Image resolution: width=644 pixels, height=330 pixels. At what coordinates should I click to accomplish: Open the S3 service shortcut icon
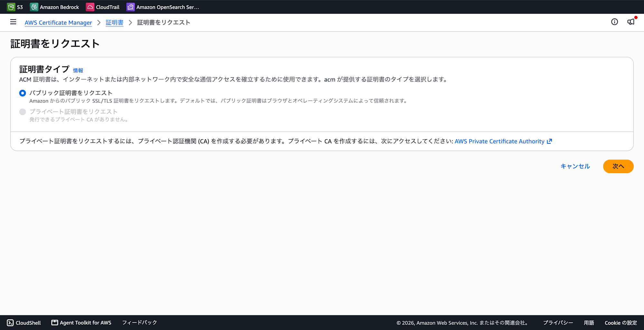11,7
